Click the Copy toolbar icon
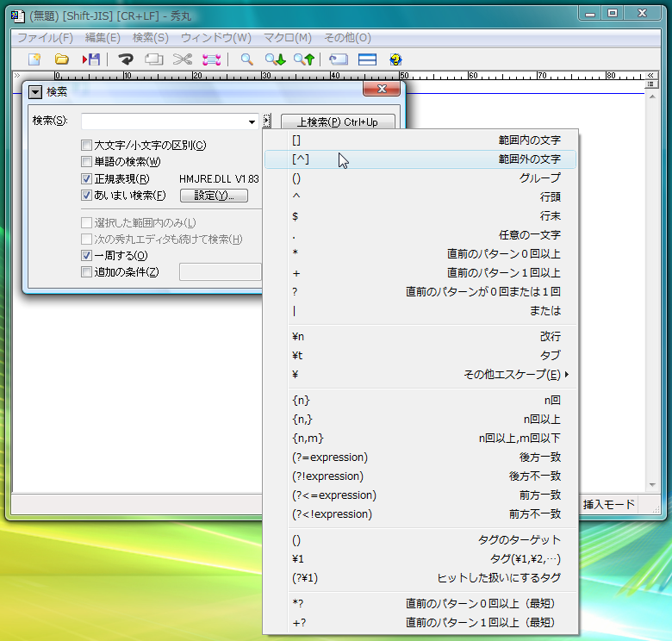Screen dimensions: 672x641 click(x=154, y=59)
